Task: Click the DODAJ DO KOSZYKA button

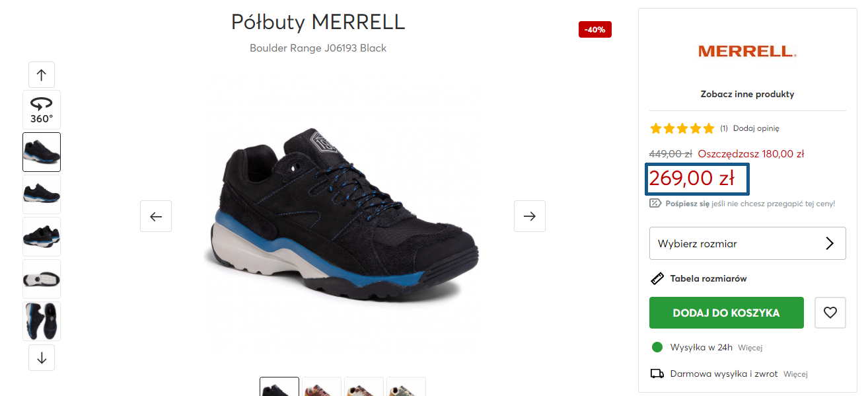Action: pyautogui.click(x=727, y=313)
